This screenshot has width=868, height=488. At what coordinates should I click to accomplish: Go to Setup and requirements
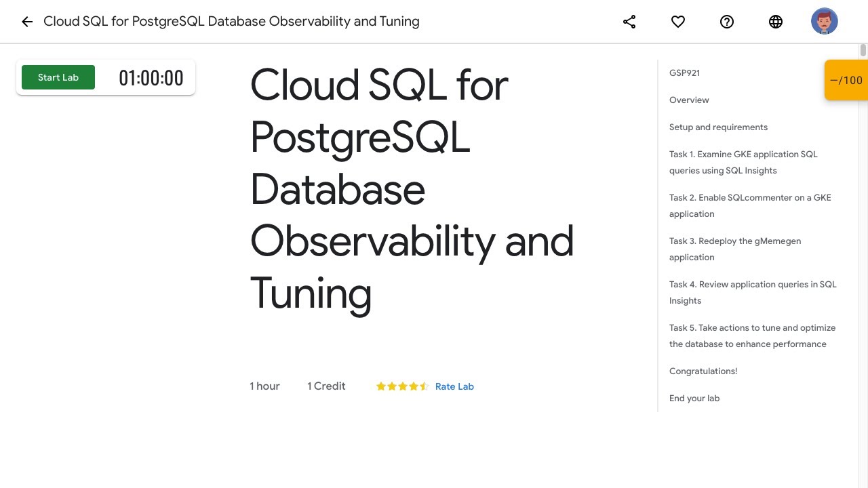(x=718, y=127)
